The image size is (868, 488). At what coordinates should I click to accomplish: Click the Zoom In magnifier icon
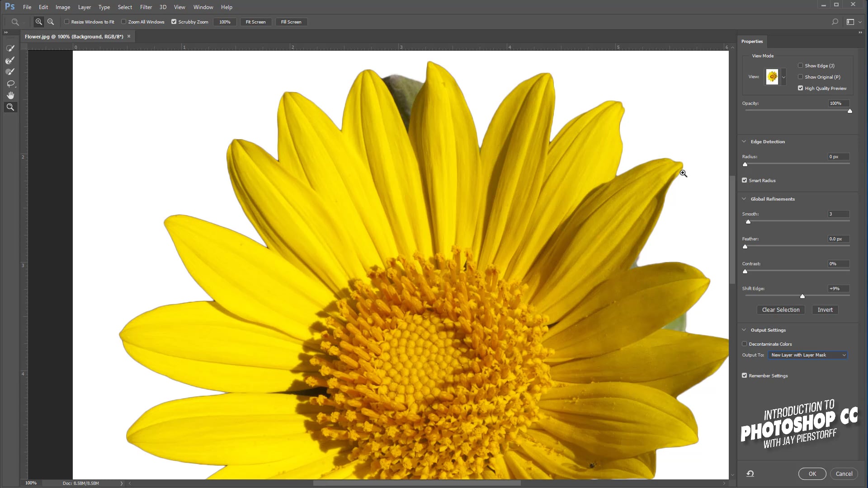39,22
